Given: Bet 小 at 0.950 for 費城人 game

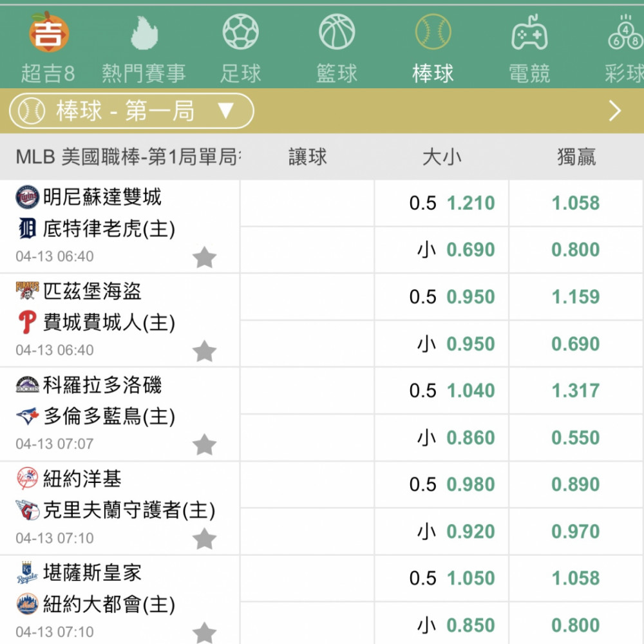Looking at the screenshot, I should coord(442,344).
